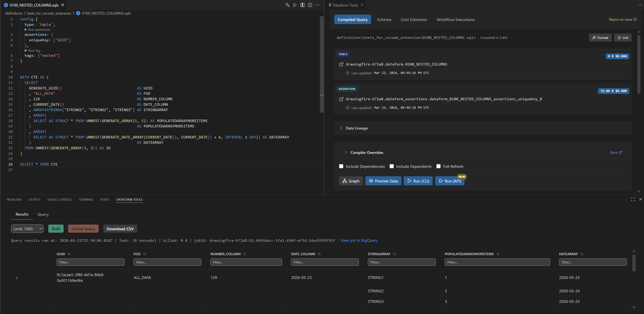Enable the Include Dependencies checkbox
The width and height of the screenshot is (644, 314).
pyautogui.click(x=341, y=166)
